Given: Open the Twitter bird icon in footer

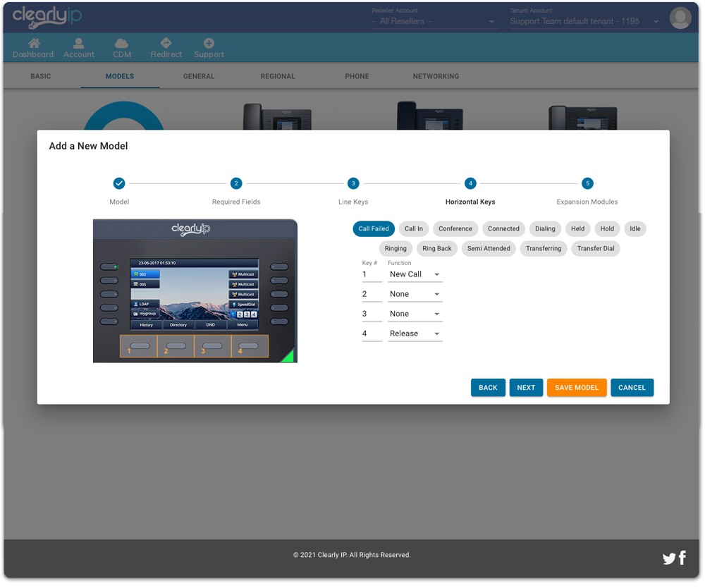Looking at the screenshot, I should (x=669, y=559).
